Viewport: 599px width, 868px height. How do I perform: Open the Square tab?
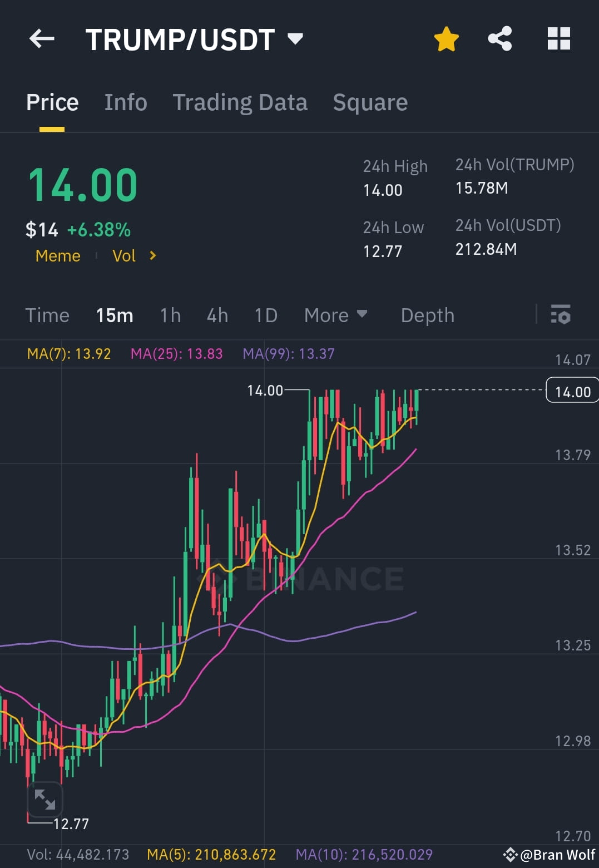370,102
